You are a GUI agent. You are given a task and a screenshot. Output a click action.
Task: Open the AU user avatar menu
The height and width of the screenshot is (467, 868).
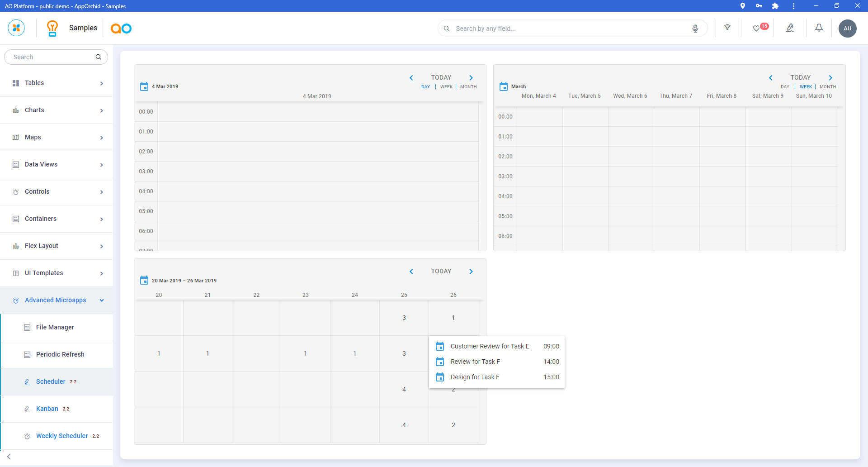(847, 29)
